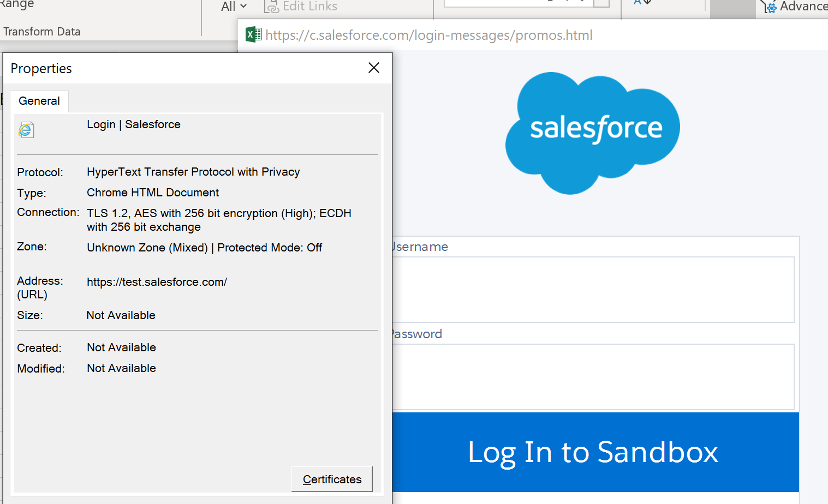Viewport: 828px width, 504px height.
Task: Click the Internet Explorer page icon in Properties
Action: coord(26,130)
